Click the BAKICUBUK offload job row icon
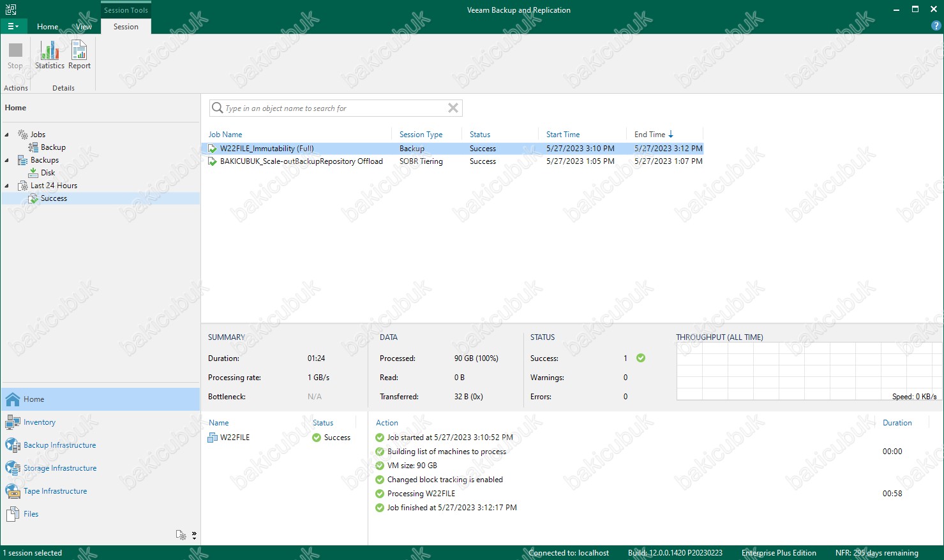 [x=213, y=161]
